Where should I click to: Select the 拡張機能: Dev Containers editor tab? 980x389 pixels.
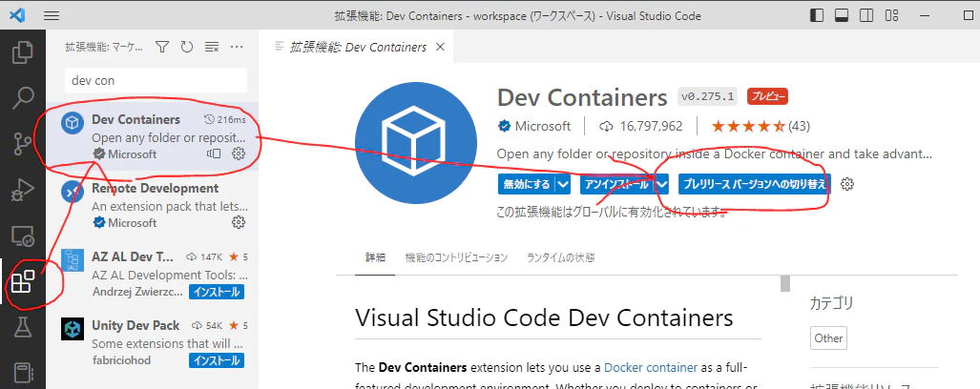[x=358, y=47]
